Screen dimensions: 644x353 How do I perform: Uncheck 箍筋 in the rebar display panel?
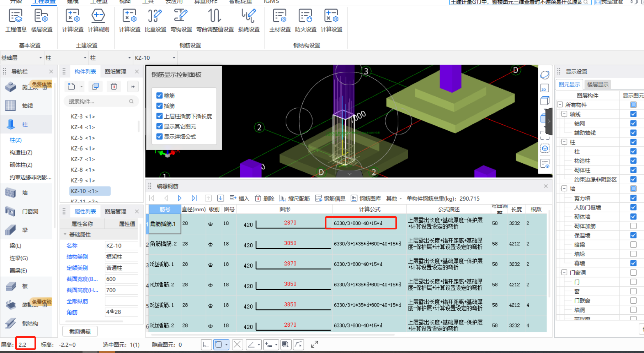point(160,96)
